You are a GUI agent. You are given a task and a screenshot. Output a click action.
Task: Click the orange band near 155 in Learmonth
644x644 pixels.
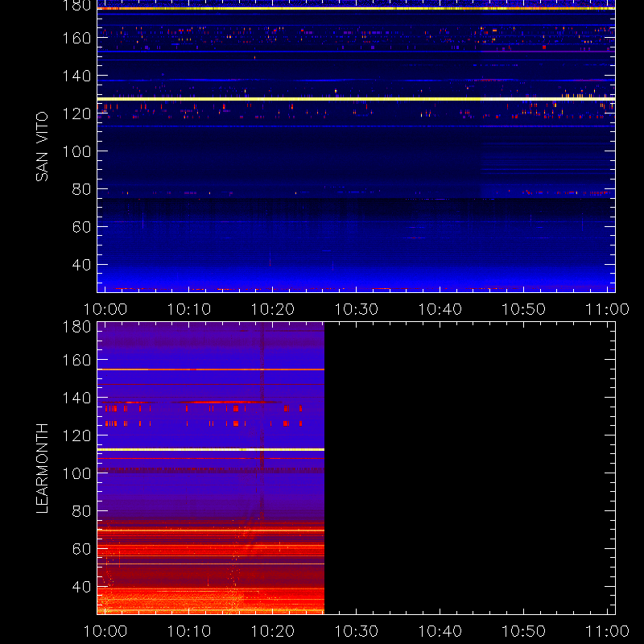211,369
